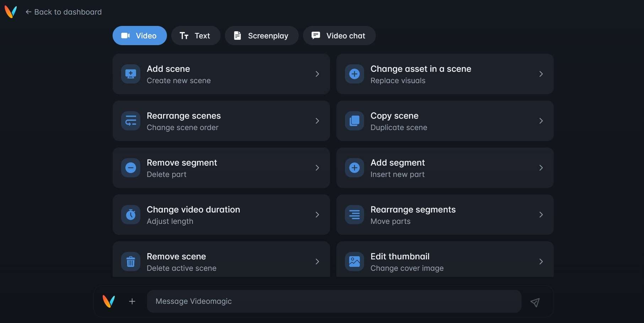644x323 pixels.
Task: Select the 'Add scene' title text
Action: click(x=168, y=69)
